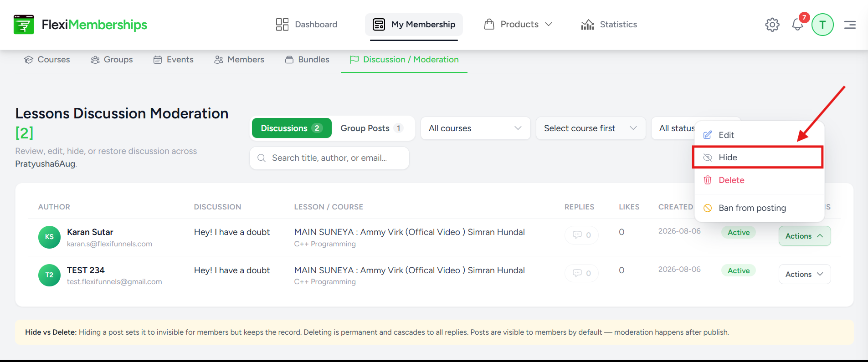This screenshot has width=868, height=362.
Task: Choose Delete from the actions menu
Action: [759, 180]
